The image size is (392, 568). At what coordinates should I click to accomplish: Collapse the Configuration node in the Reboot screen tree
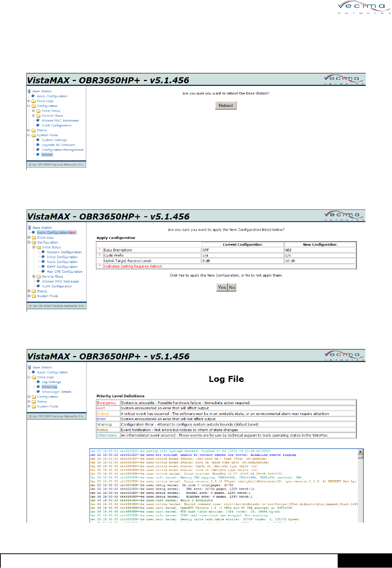(x=28, y=106)
